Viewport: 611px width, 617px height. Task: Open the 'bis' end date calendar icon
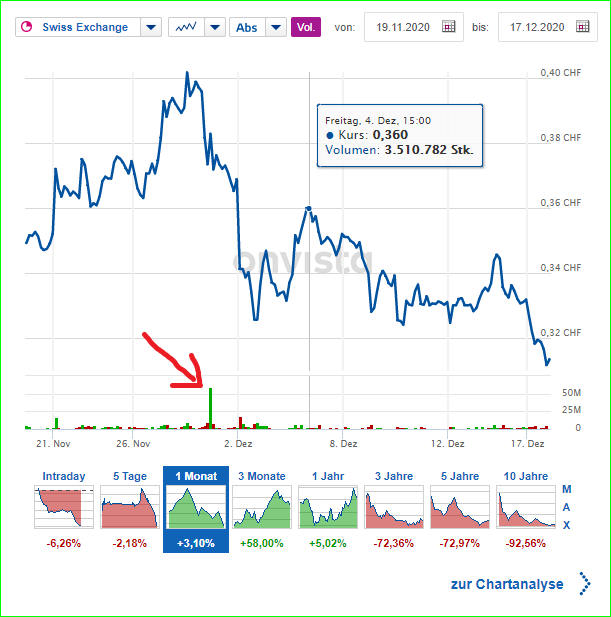point(582,27)
